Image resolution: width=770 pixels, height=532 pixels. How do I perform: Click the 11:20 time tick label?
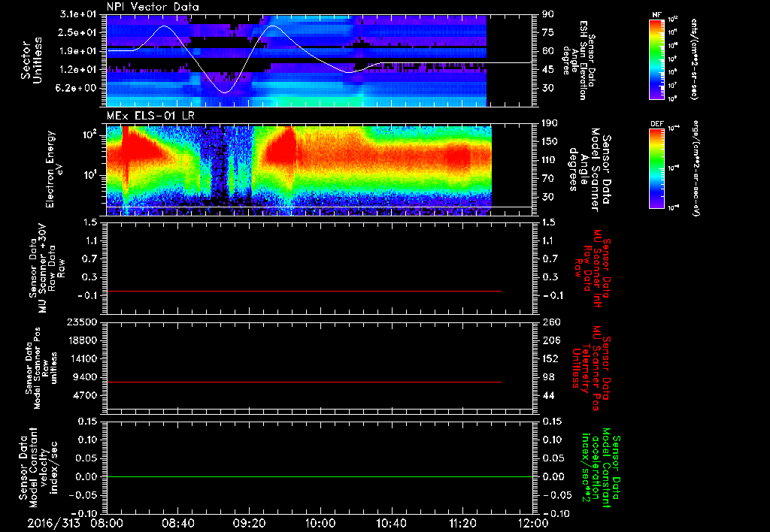(462, 523)
